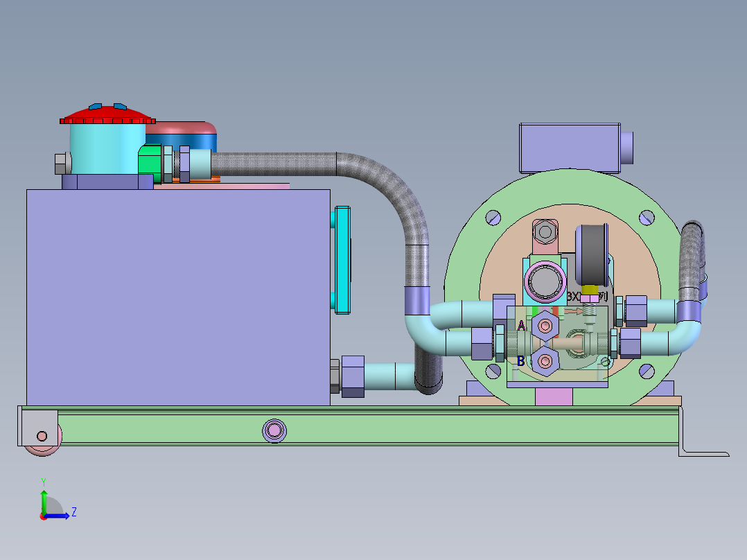Click the label B on the valve block
Viewport: 747px width, 560px height.
pyautogui.click(x=520, y=361)
